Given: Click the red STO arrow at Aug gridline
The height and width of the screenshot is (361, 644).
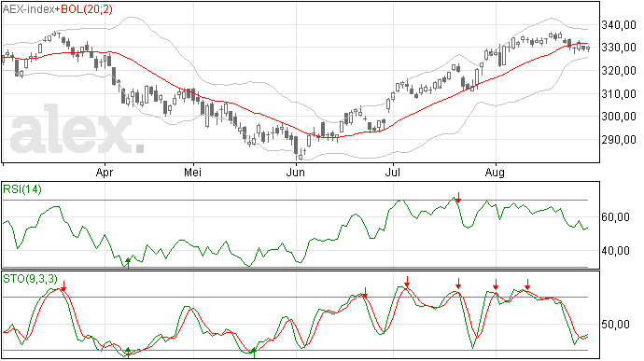Looking at the screenshot, I should click(496, 285).
